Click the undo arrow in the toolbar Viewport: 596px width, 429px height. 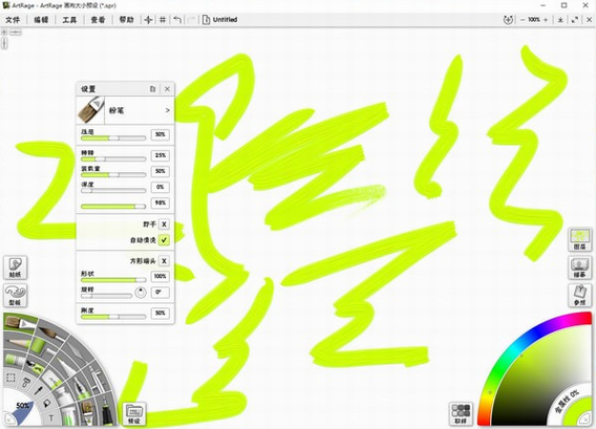coord(177,20)
